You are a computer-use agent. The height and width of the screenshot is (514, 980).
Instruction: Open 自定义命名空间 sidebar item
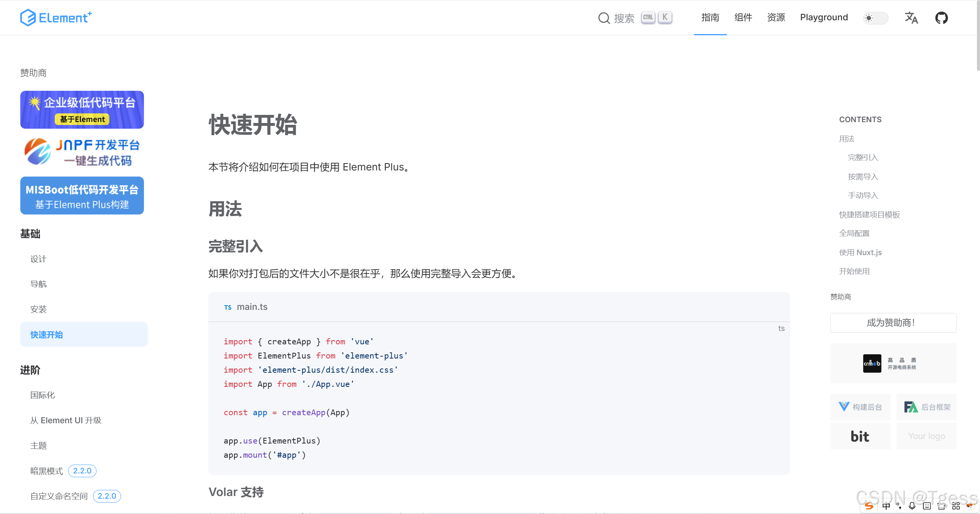(x=59, y=496)
